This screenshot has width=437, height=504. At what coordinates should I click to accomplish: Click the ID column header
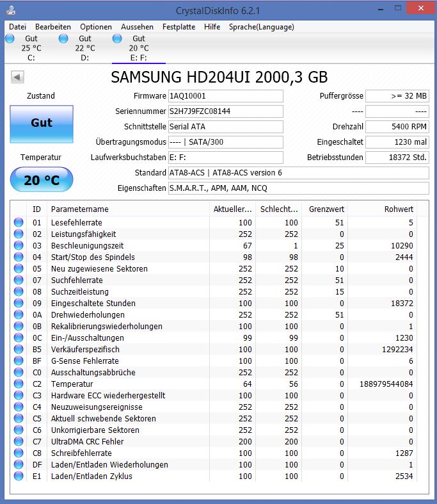(36, 209)
